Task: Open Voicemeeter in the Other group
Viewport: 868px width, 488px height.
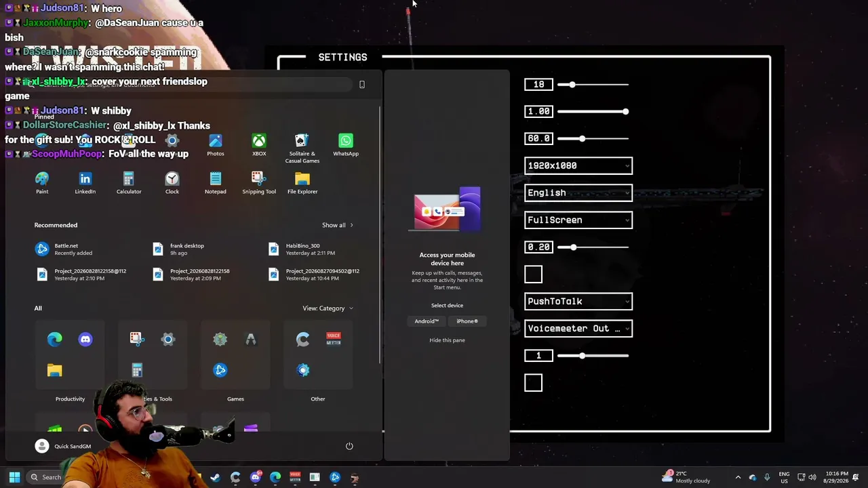Action: point(334,339)
